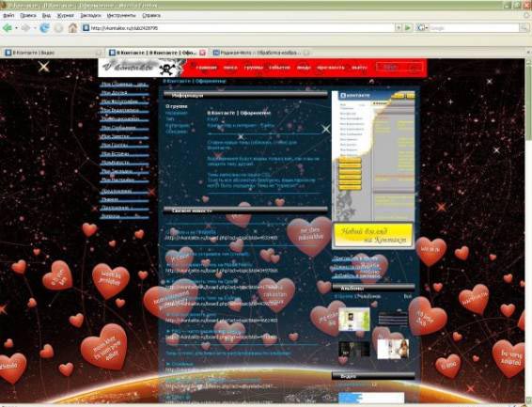The height and width of the screenshot is (407, 532).
Task: Click the yellow 'Новый взгляд на Контакт' banner
Action: pyautogui.click(x=373, y=235)
